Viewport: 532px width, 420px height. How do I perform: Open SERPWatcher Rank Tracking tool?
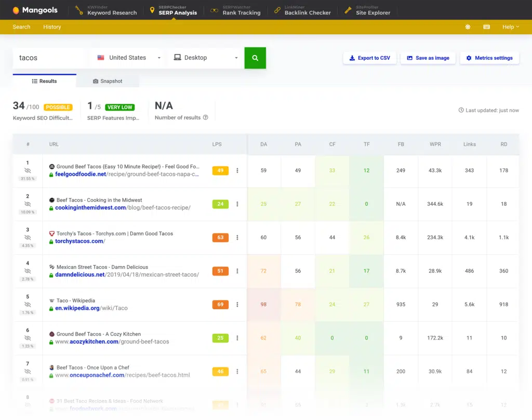tap(235, 10)
